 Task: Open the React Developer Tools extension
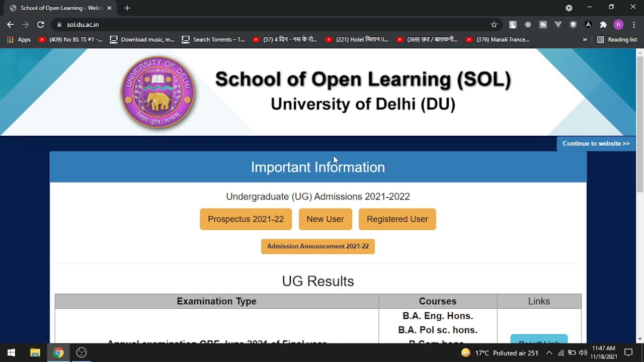point(528,25)
